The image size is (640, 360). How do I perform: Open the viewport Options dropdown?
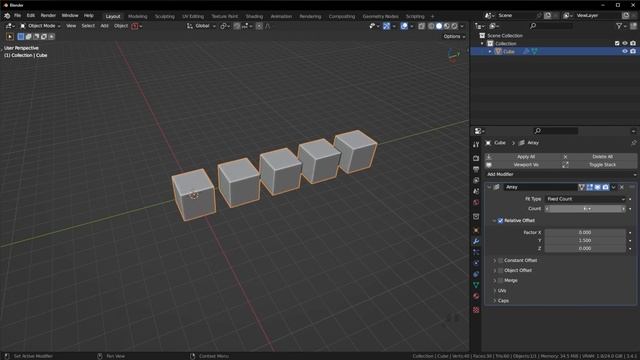pos(454,36)
